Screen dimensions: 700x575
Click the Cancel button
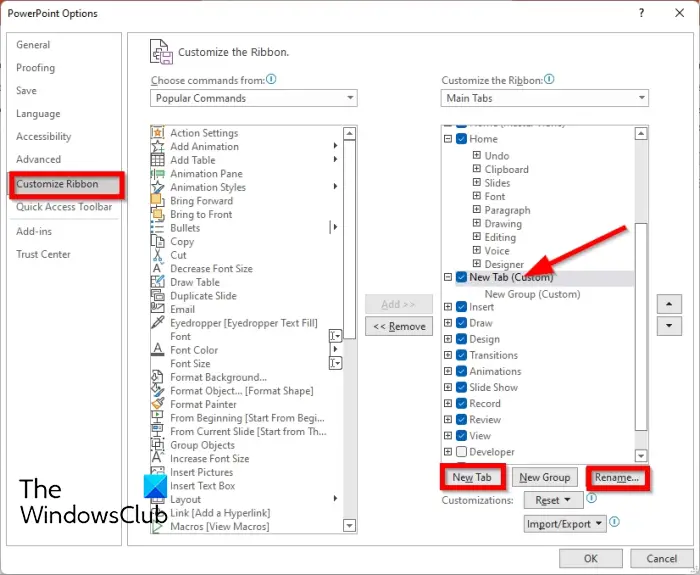pyautogui.click(x=662, y=558)
